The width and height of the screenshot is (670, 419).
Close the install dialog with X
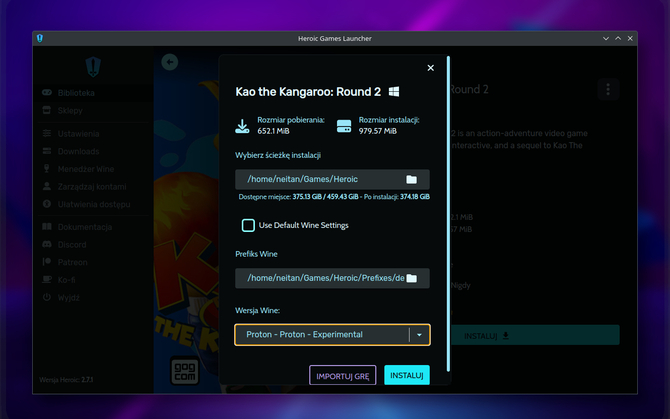[430, 68]
